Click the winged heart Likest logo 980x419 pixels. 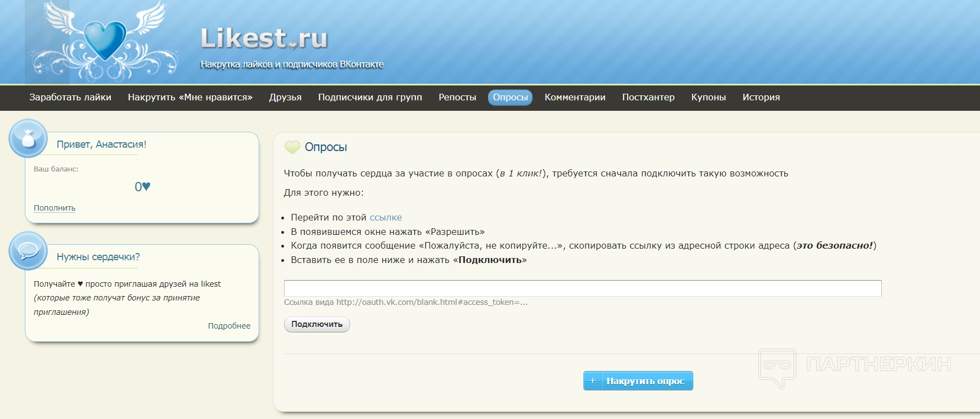point(105,42)
